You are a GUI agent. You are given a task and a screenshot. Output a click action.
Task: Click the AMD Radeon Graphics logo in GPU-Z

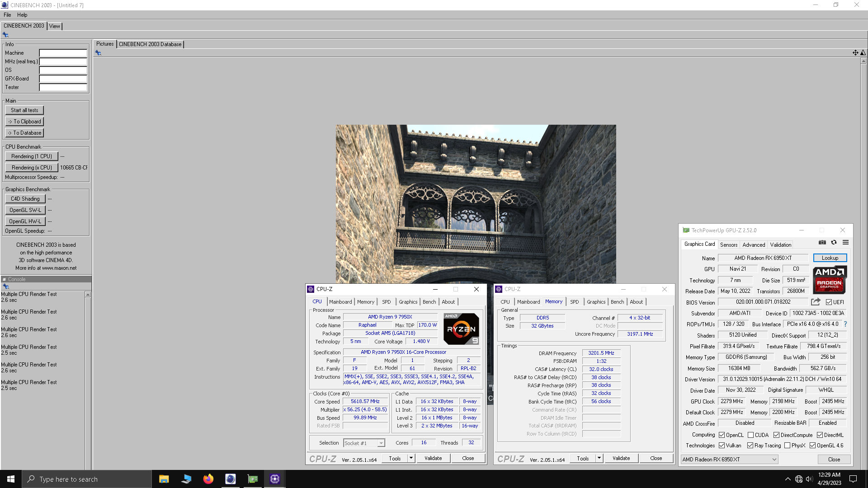click(830, 280)
